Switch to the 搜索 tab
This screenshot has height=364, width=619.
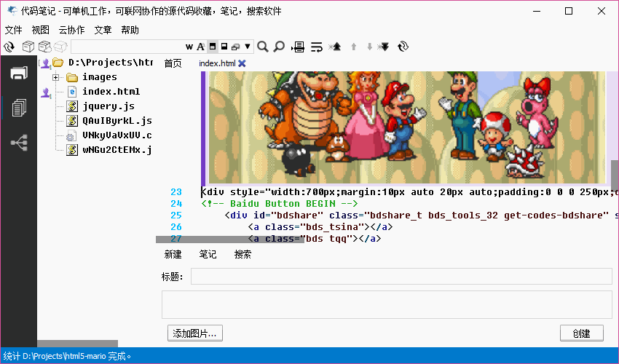tap(243, 255)
